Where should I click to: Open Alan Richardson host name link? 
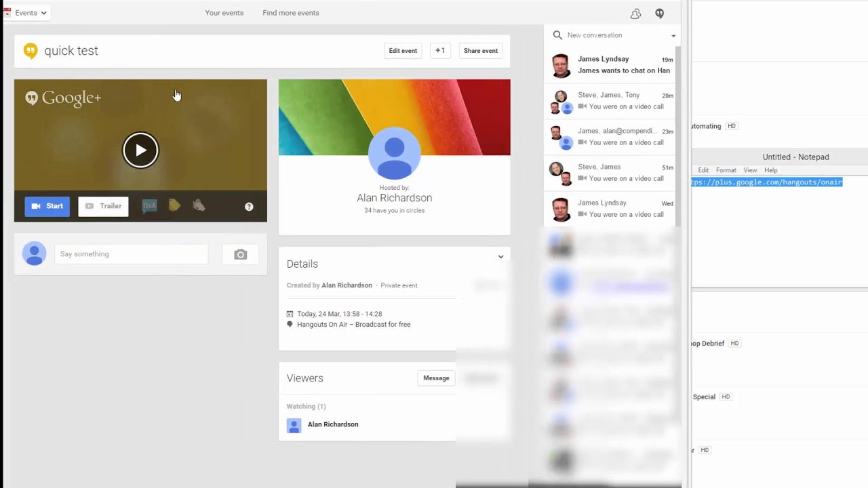coord(395,198)
